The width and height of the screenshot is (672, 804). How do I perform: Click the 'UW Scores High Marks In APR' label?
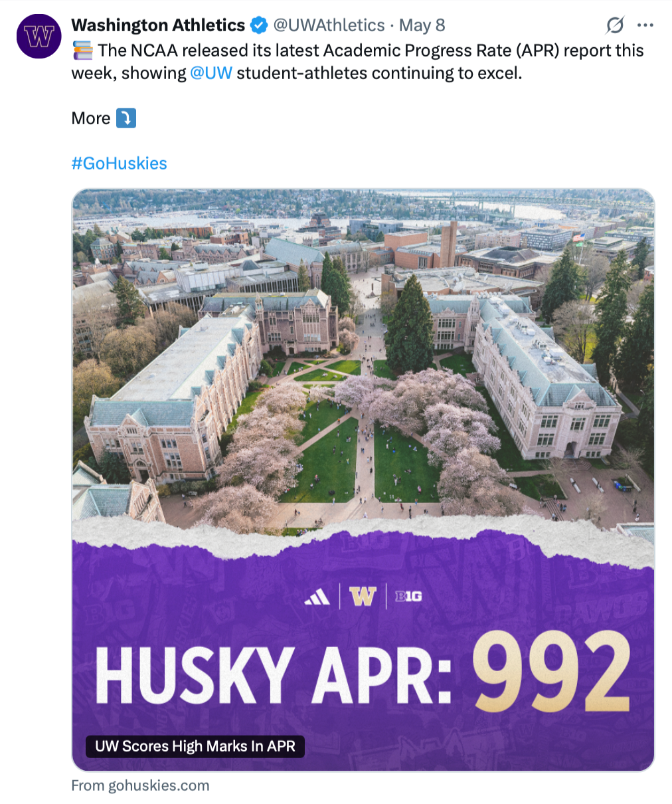pos(195,746)
